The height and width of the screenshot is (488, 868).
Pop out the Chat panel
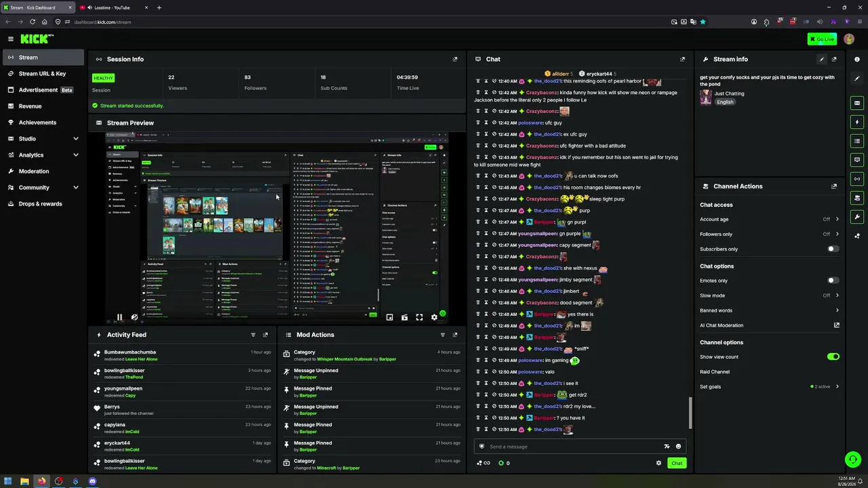click(682, 59)
